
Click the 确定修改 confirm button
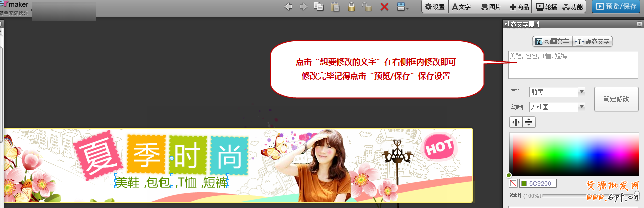(616, 99)
